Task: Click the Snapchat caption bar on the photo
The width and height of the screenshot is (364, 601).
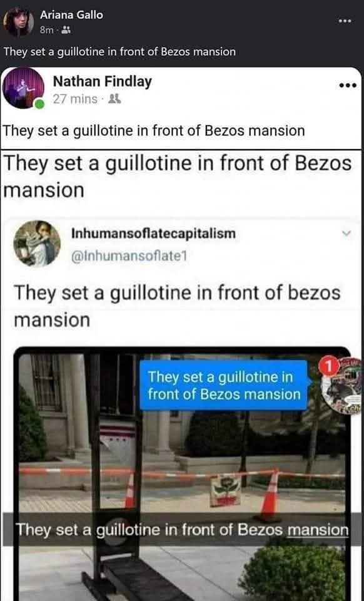Action: tap(182, 530)
